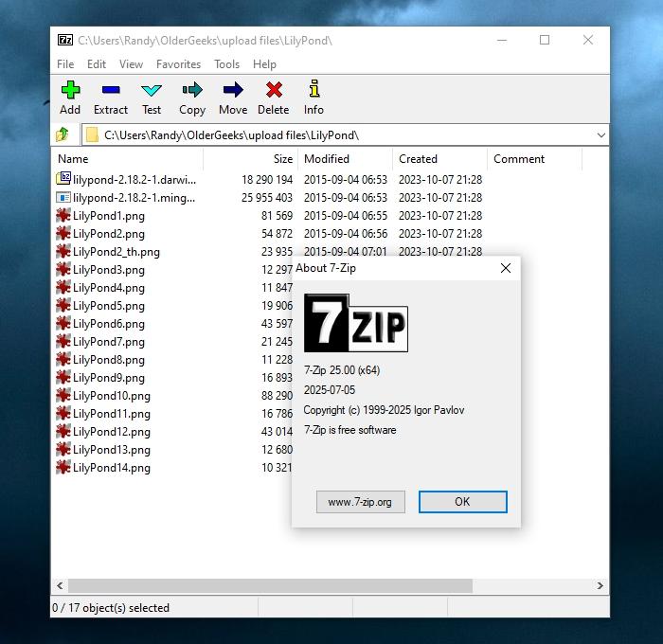Click the icon beside LilyPond10.png

click(x=63, y=395)
